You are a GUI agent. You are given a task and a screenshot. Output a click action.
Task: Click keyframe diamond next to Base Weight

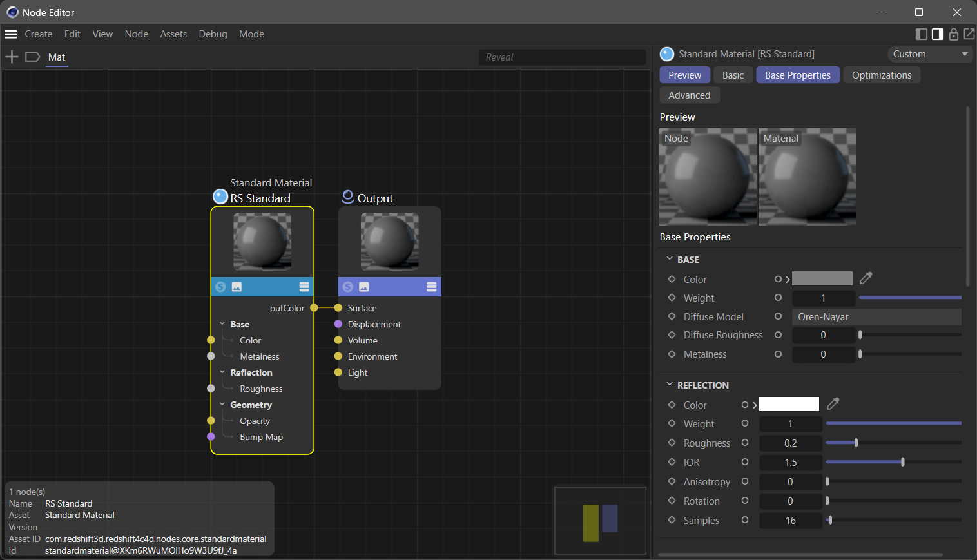672,298
